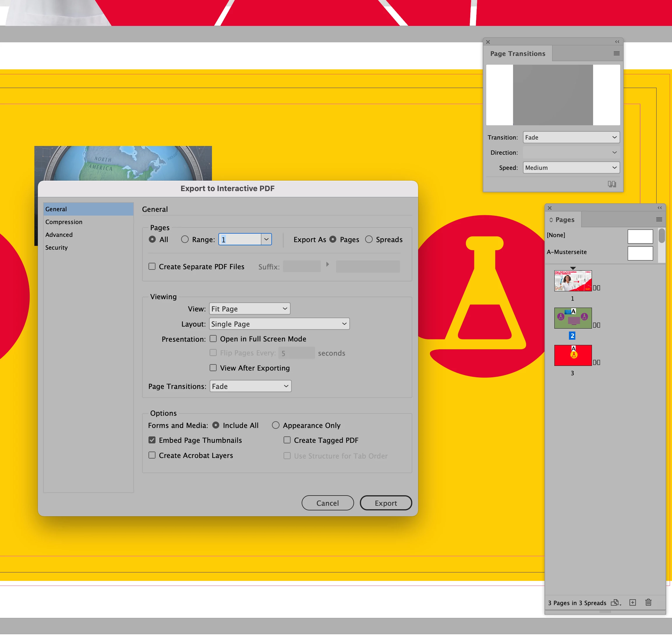672x638 pixels.
Task: Select the All pages radio button
Action: pos(152,239)
